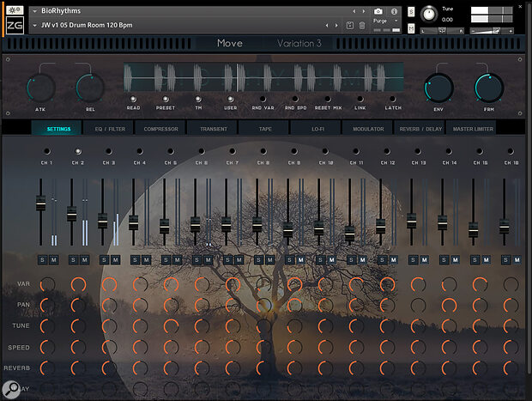Open the Purge dropdown menu

(385, 21)
